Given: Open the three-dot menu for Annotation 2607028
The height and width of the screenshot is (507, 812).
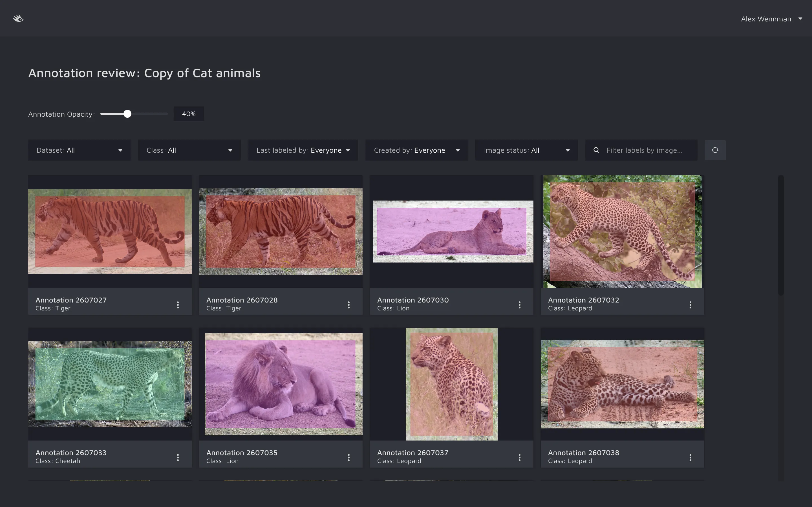Looking at the screenshot, I should pos(348,304).
